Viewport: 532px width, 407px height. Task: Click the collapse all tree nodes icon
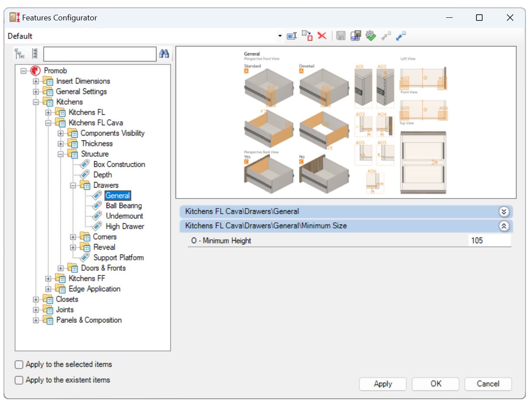35,54
